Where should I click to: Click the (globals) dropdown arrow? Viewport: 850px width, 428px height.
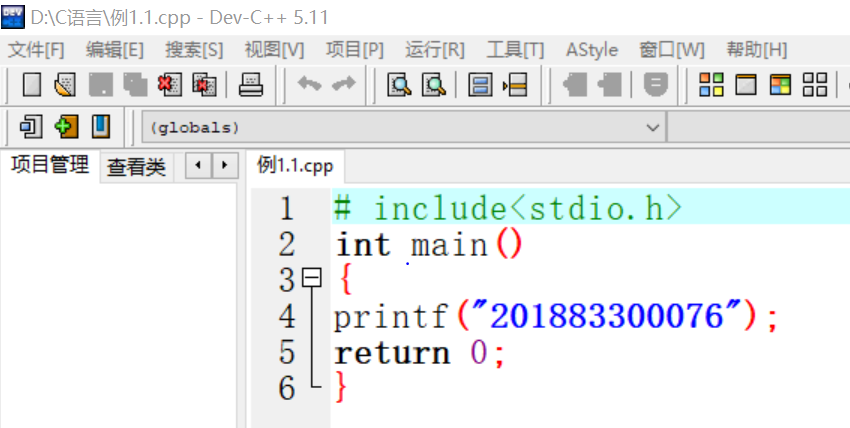pos(653,128)
